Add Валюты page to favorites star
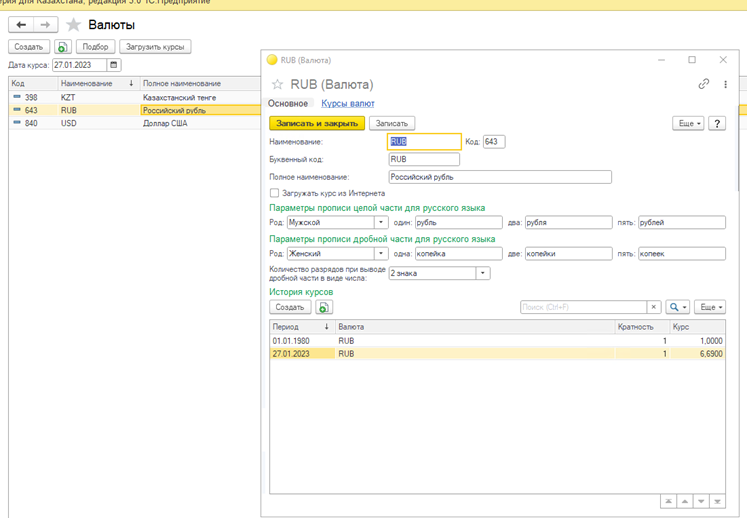 [73, 25]
